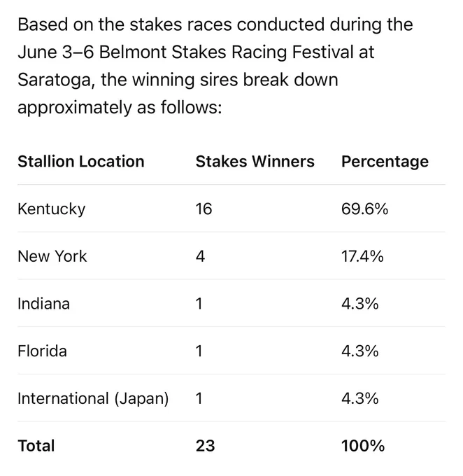Click the Total row label

[x=36, y=446]
